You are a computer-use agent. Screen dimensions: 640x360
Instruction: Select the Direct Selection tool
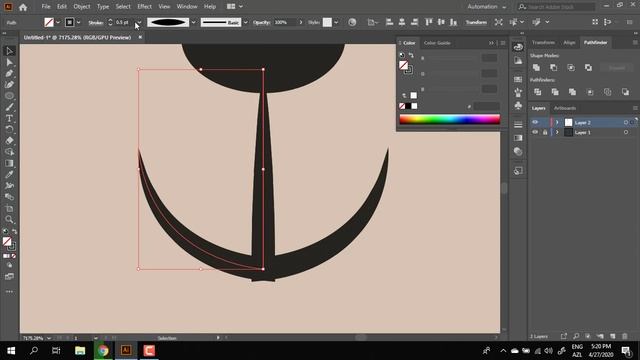9,62
